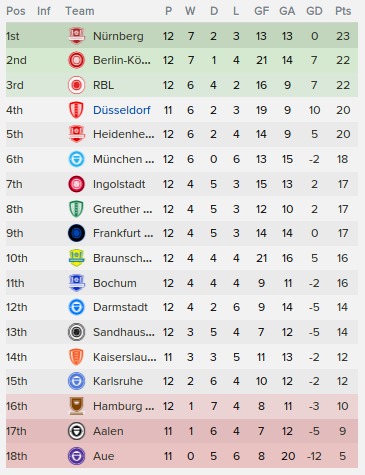Open the Düsseldorf team link
Image resolution: width=365 pixels, height=475 pixels.
pos(122,110)
